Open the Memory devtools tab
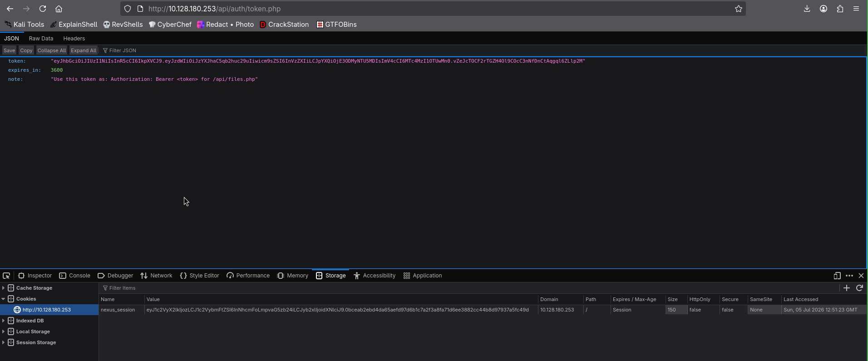The image size is (868, 361). click(292, 276)
